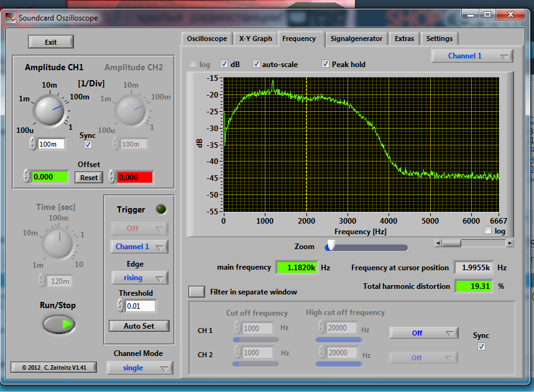
Task: Open the Channel Mode single dropdown
Action: pos(140,368)
